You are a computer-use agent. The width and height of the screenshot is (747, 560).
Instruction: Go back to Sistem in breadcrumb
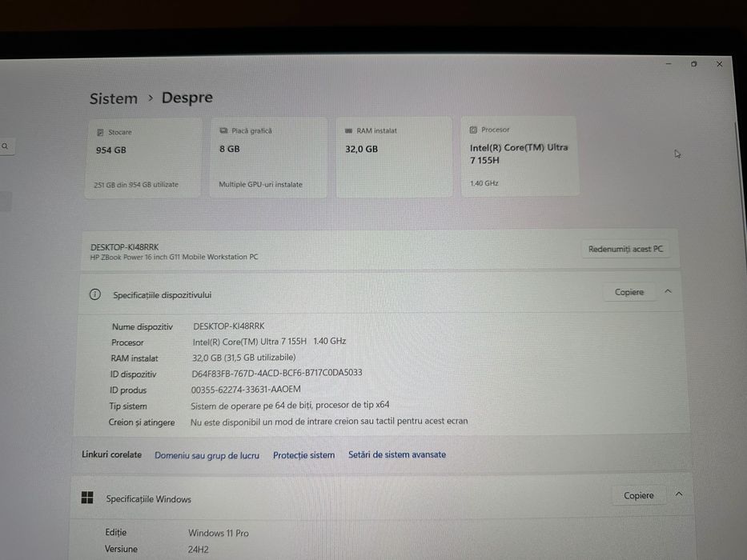(114, 98)
